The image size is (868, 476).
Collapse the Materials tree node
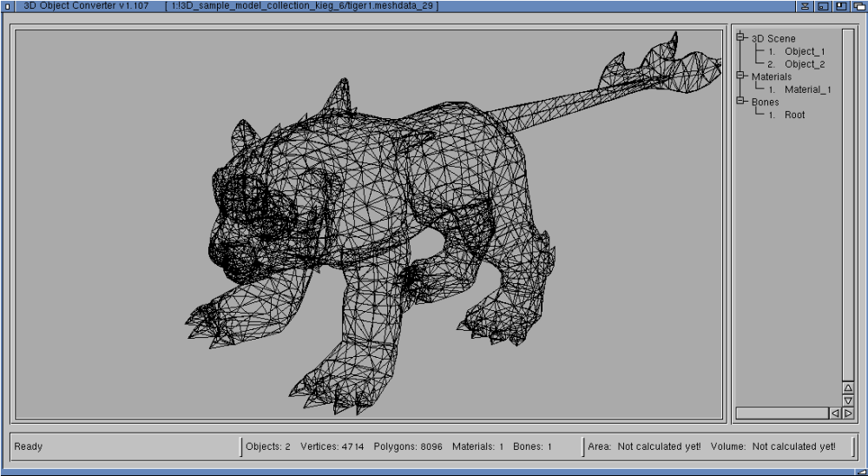pos(740,76)
